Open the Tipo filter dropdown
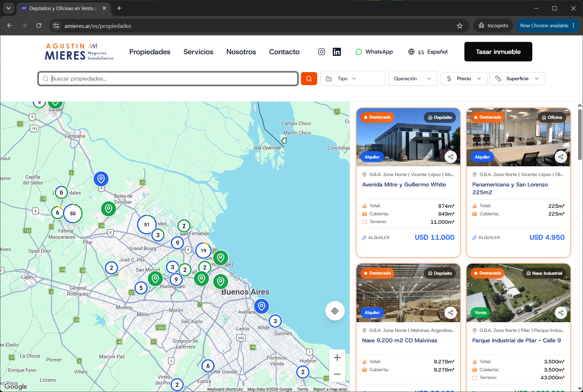Viewport: 583px width, 392px height. 353,79
